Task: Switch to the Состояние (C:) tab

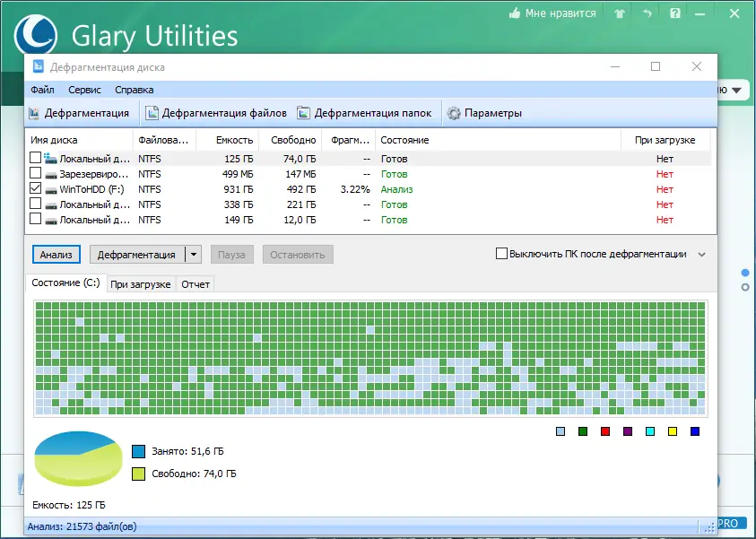Action: tap(65, 283)
